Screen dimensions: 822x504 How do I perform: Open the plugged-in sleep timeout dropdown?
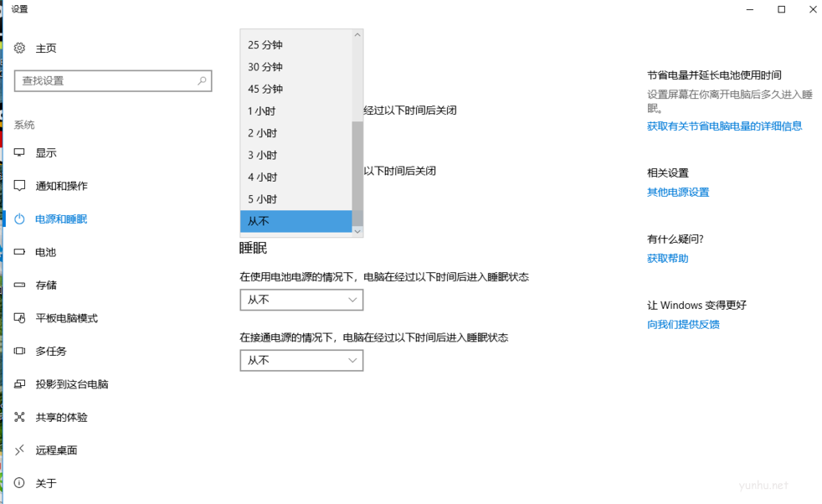[x=301, y=360]
